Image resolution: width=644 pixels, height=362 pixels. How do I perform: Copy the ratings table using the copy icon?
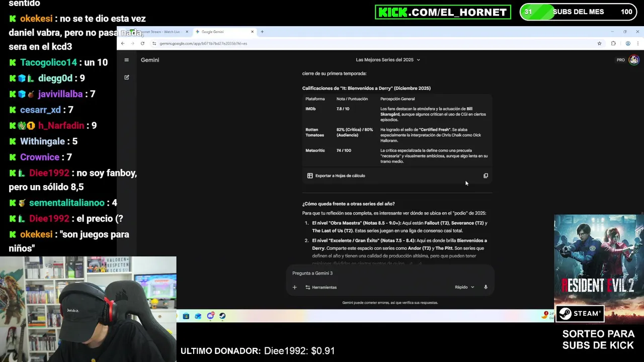(486, 176)
